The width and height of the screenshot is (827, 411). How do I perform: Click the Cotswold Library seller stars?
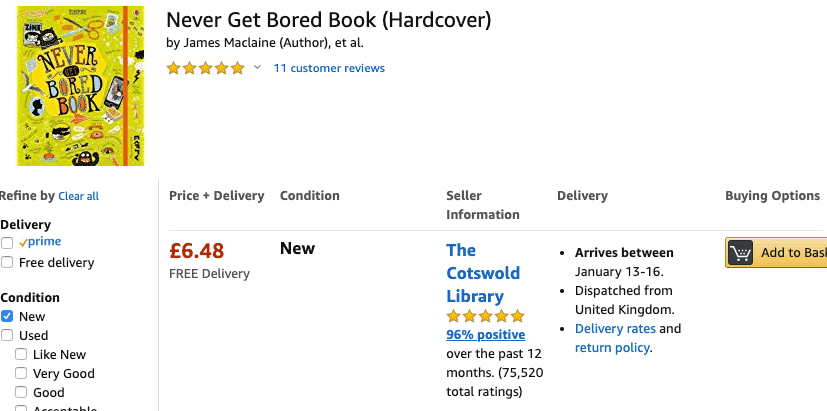coord(485,316)
